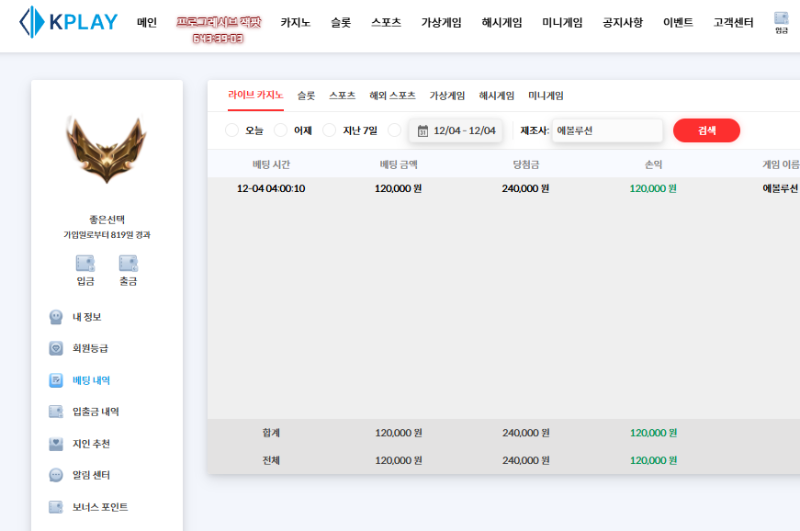Screen dimensions: 800x531
Task: Open 가상게임 in top navigation
Action: [x=441, y=22]
